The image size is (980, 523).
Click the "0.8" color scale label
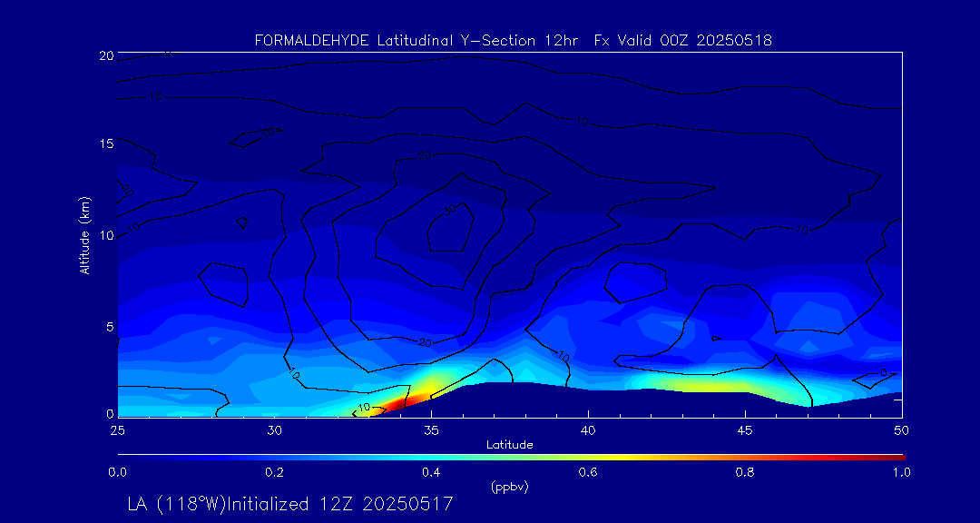point(745,472)
